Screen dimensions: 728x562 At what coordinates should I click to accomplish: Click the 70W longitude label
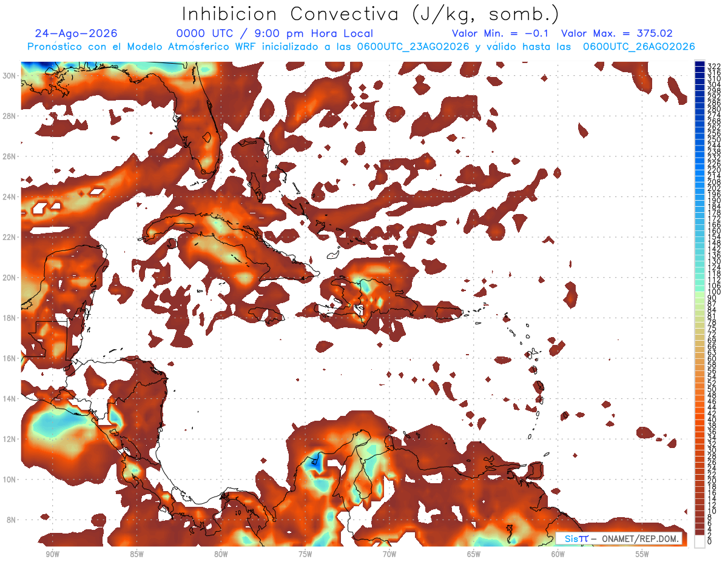(x=389, y=554)
